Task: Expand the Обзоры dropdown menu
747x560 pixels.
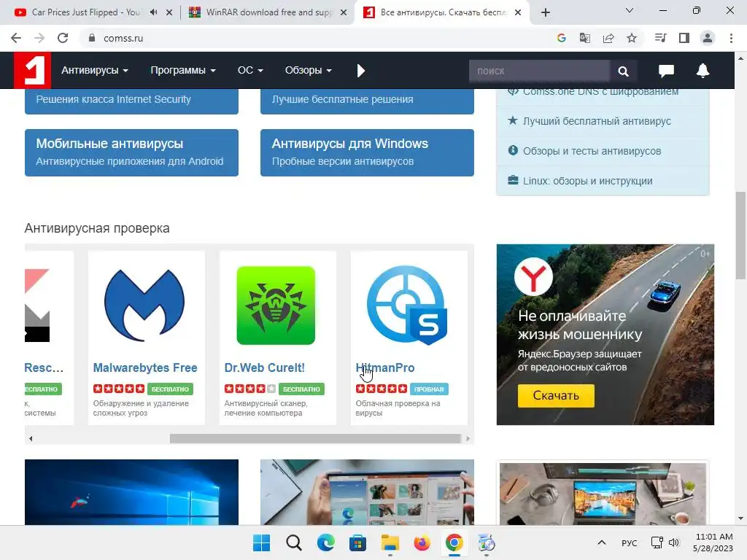Action: [x=309, y=71]
